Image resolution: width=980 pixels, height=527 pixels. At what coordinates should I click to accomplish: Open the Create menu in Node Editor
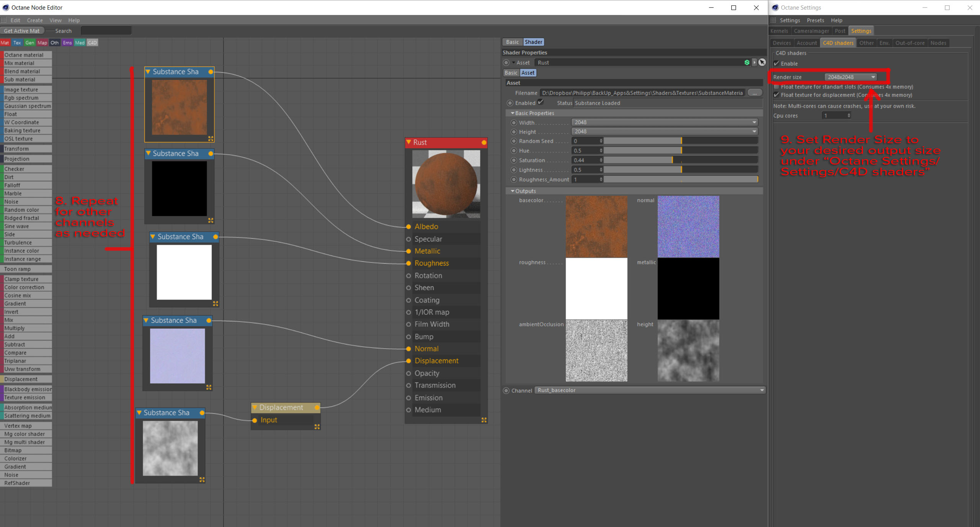click(34, 20)
